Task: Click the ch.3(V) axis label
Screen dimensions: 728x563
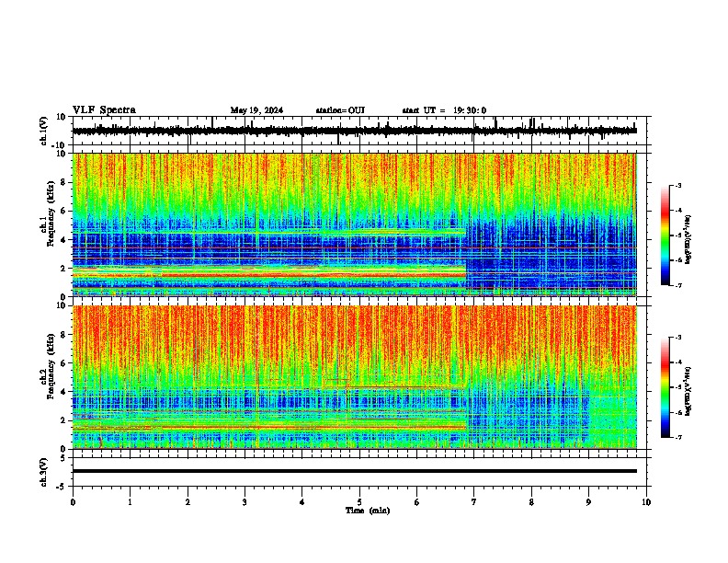Action: coord(43,472)
